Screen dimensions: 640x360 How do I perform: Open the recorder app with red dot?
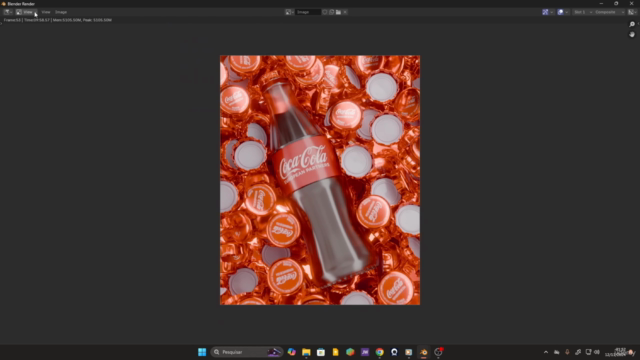click(x=438, y=352)
